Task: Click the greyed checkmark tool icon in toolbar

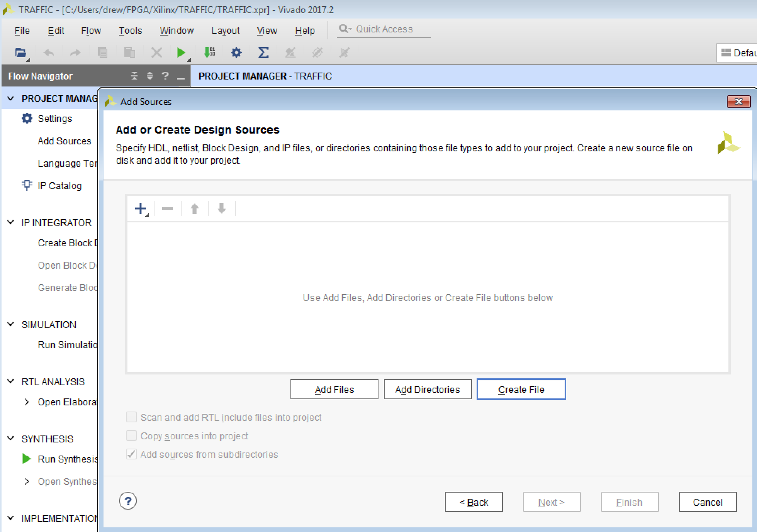Action: 290,53
